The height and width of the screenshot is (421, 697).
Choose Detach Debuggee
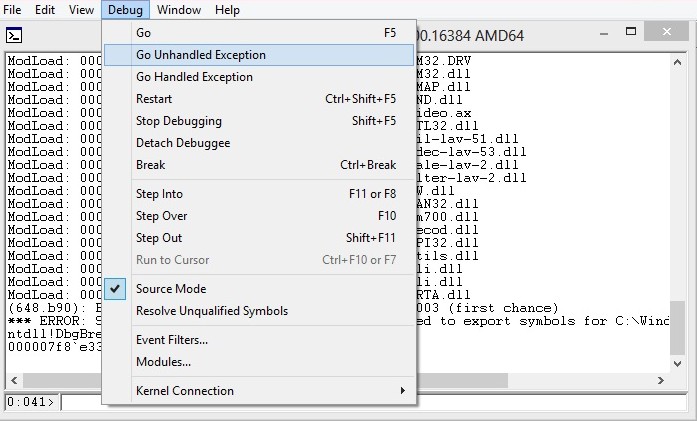[x=183, y=143]
